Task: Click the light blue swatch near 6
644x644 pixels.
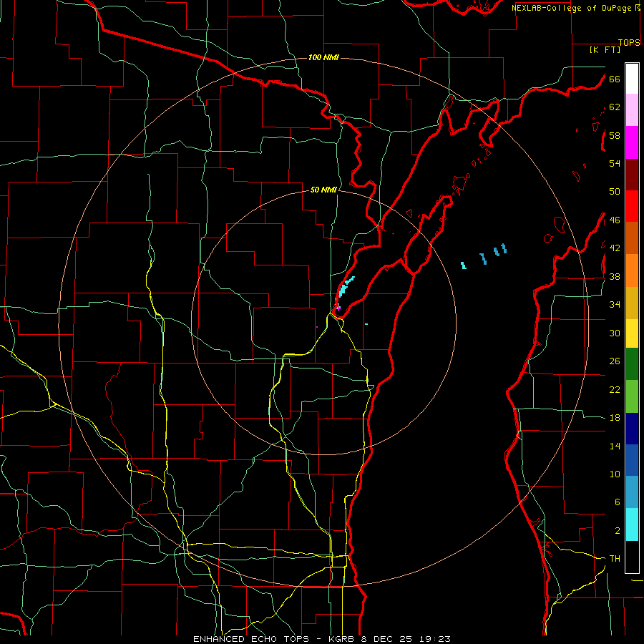Action: click(x=632, y=492)
